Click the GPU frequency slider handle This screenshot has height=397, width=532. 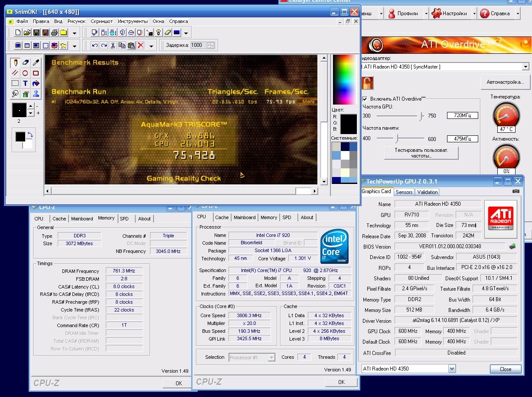pos(420,116)
